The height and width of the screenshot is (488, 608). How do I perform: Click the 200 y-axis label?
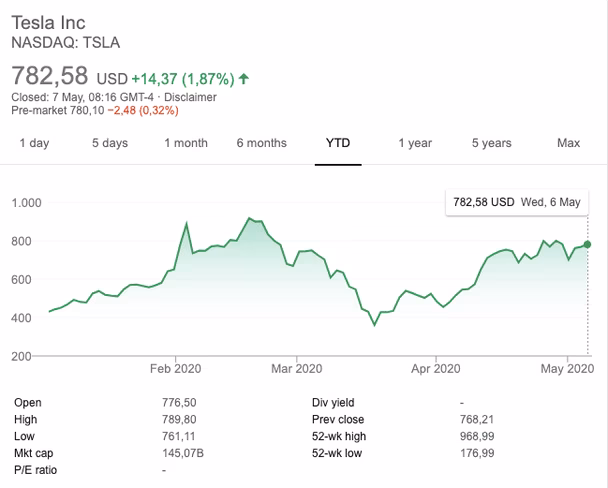tap(21, 356)
